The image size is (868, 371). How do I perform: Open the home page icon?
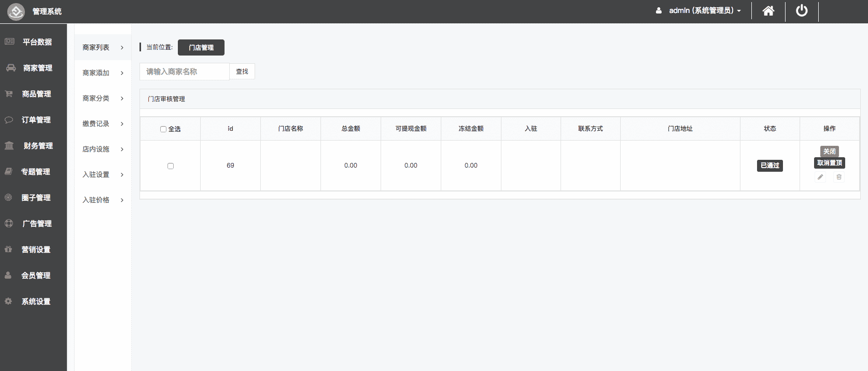[768, 11]
